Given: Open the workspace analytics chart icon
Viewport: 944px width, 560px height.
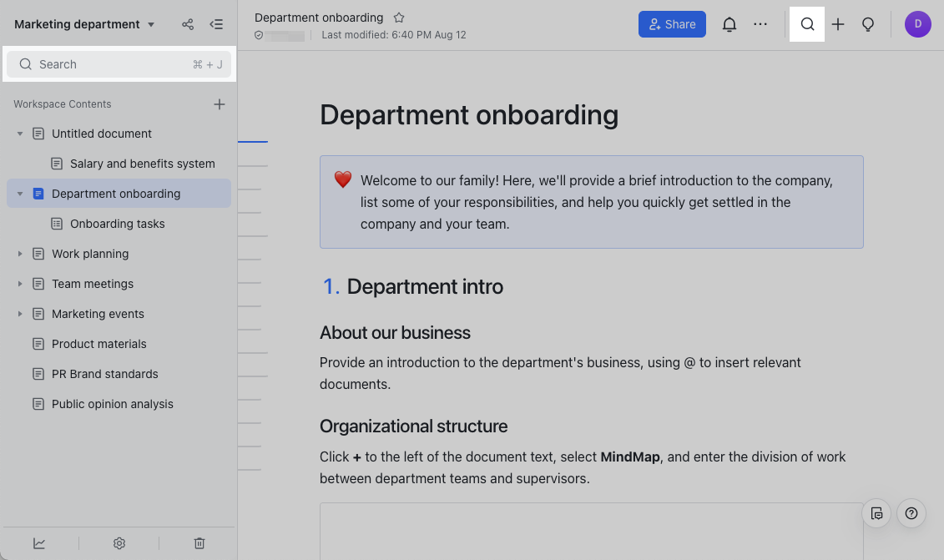Looking at the screenshot, I should (x=39, y=543).
